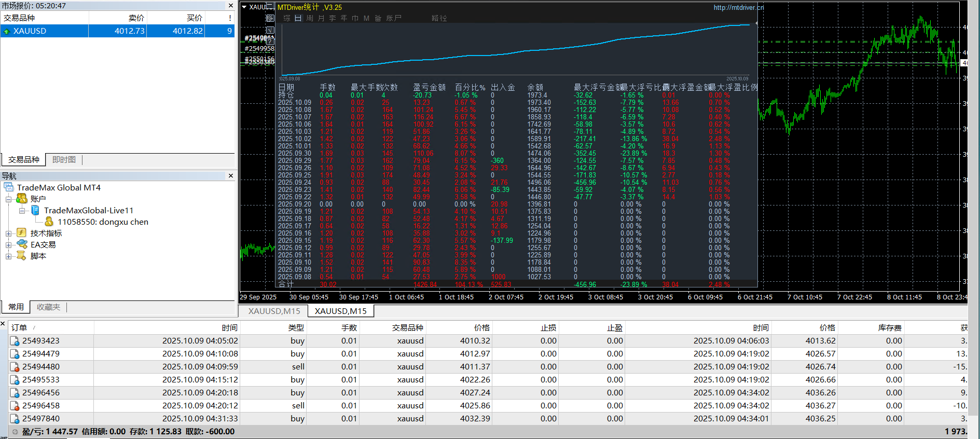
Task: Click the MTDriver chart image icon button
Action: coord(270,18)
